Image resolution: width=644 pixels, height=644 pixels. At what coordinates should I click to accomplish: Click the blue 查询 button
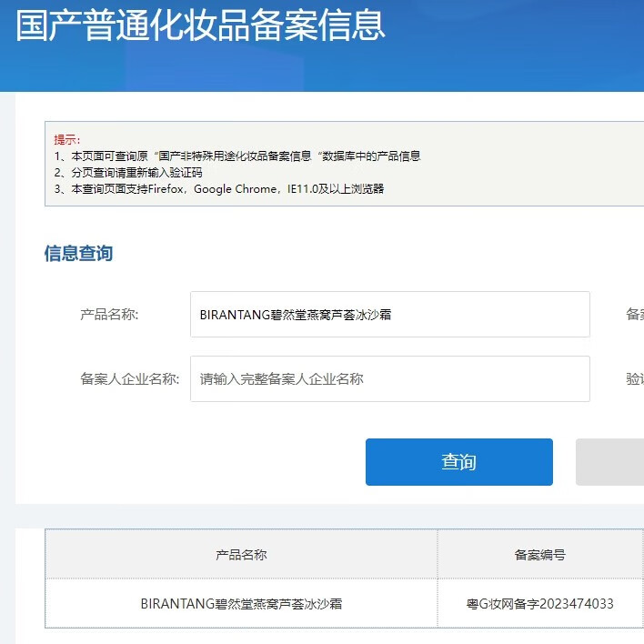click(458, 462)
